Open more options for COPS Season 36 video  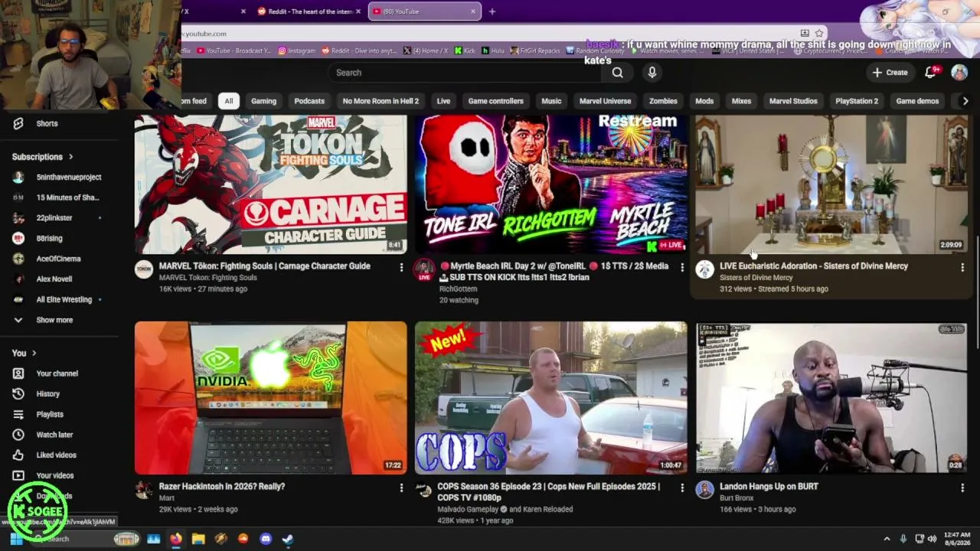pyautogui.click(x=682, y=487)
